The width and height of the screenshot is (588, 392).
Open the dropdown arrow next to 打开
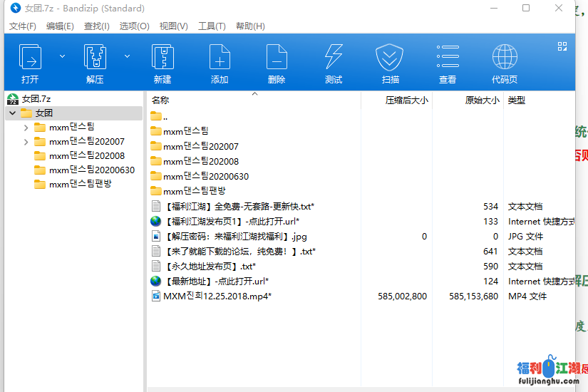[62, 56]
